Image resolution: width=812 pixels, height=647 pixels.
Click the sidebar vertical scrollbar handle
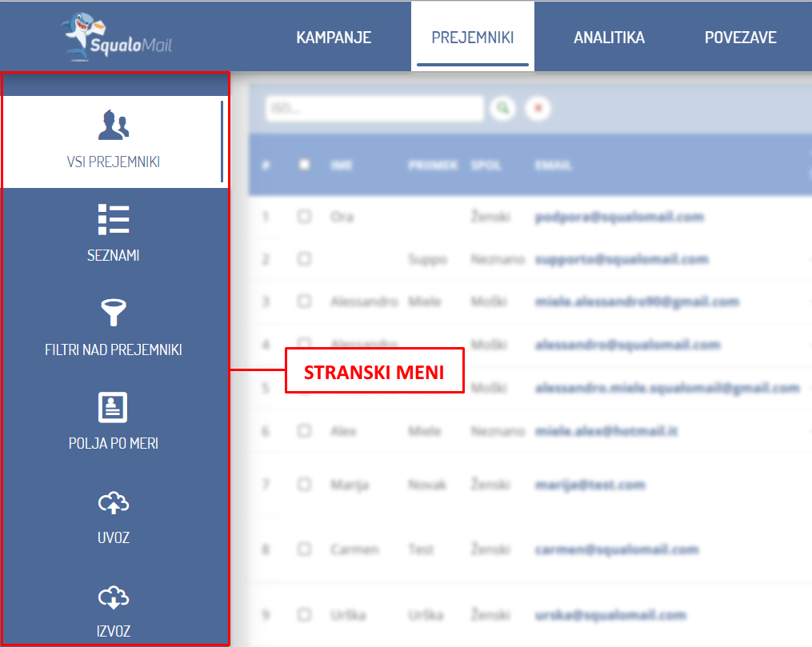222,142
